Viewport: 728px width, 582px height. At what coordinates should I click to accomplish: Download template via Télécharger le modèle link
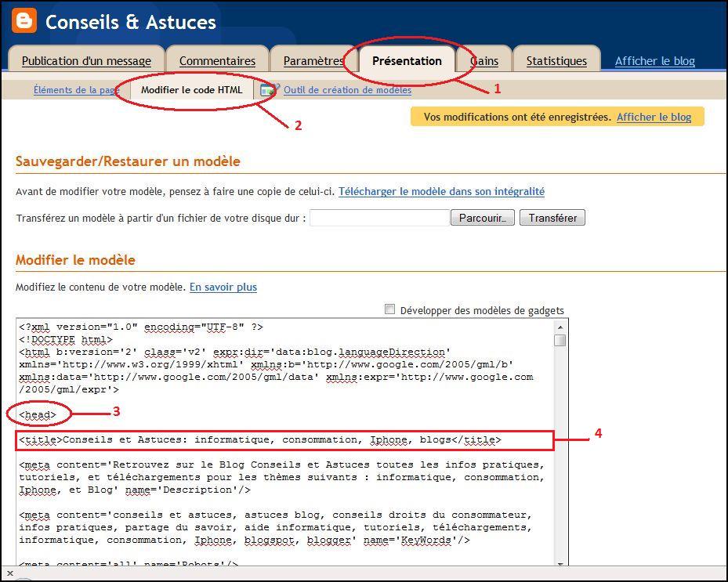pyautogui.click(x=441, y=191)
